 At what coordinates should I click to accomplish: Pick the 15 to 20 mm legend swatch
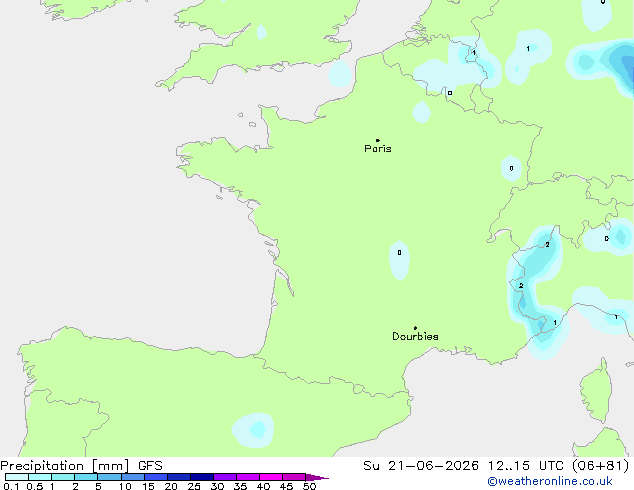[156, 477]
